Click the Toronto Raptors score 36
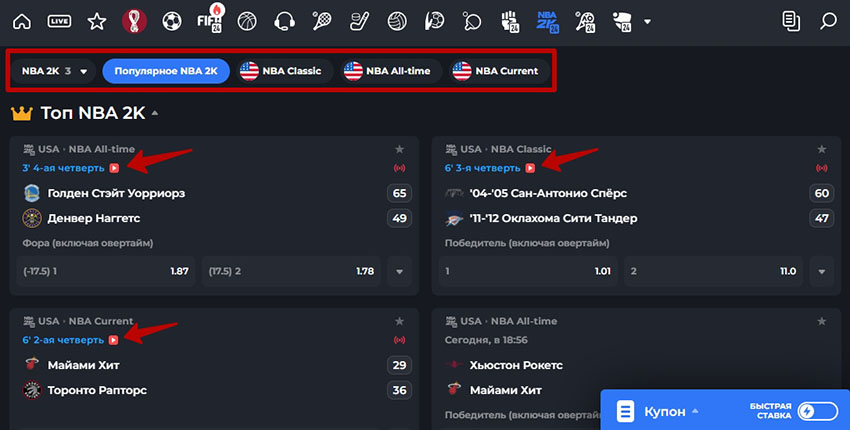The image size is (850, 430). (x=400, y=390)
